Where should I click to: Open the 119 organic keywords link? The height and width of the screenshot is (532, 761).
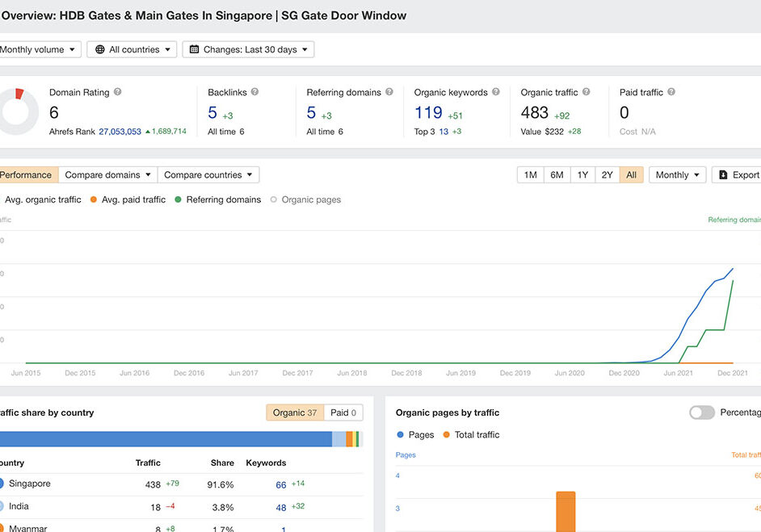[428, 113]
